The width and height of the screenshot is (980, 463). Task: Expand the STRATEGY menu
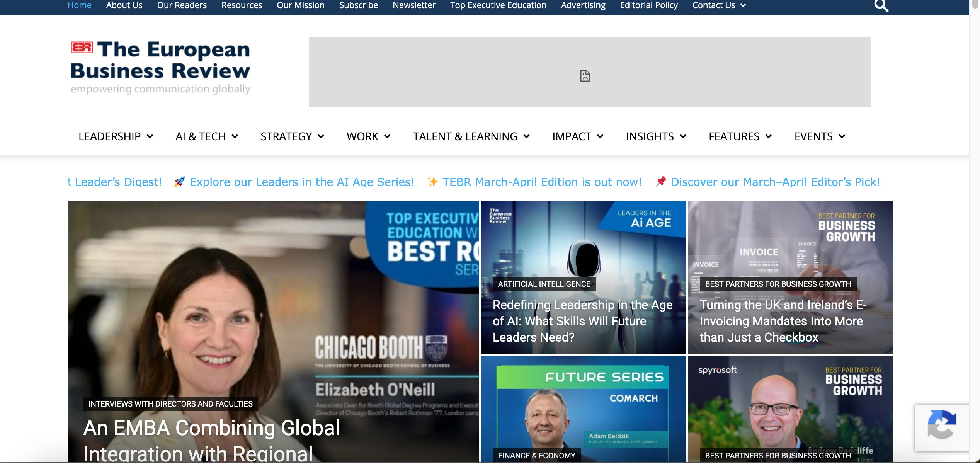[x=292, y=136]
